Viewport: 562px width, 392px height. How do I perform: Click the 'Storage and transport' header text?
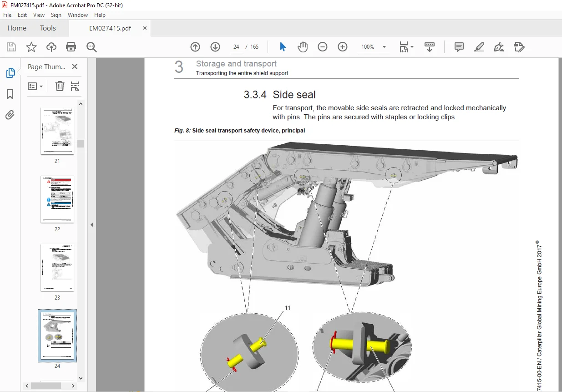click(x=236, y=64)
